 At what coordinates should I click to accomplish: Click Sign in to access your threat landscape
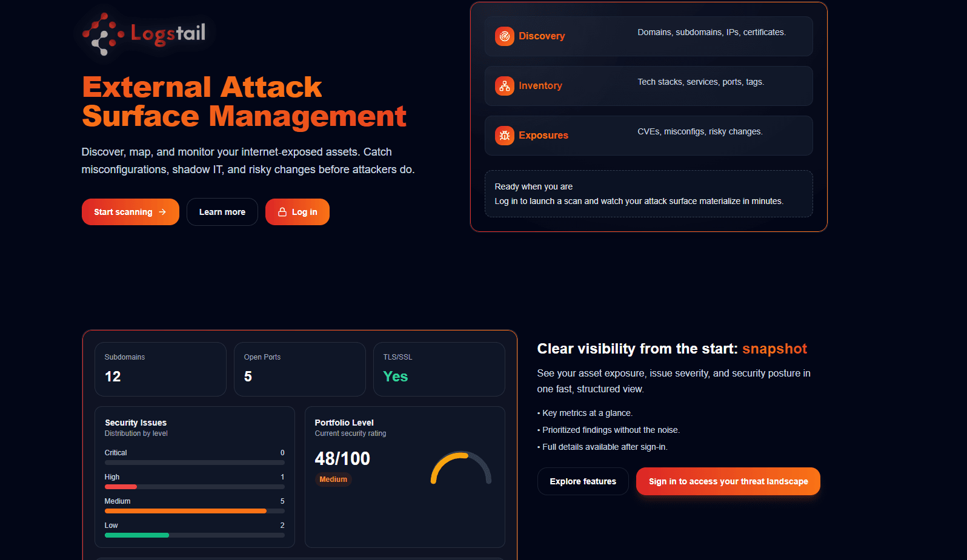tap(728, 481)
